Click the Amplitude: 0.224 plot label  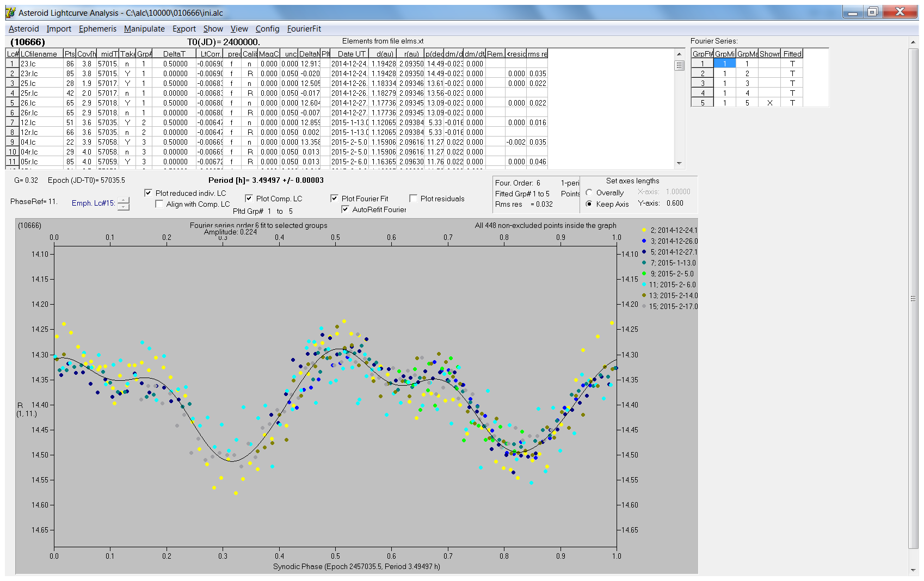(x=230, y=232)
